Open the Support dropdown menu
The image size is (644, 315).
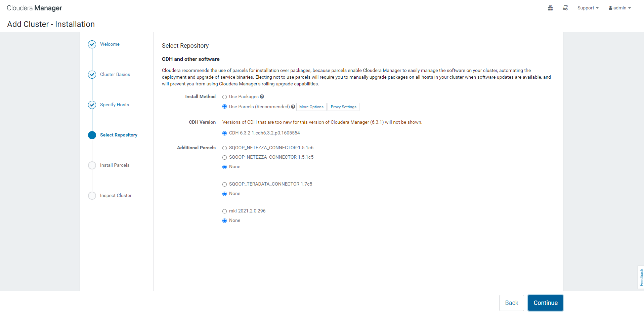tap(588, 8)
